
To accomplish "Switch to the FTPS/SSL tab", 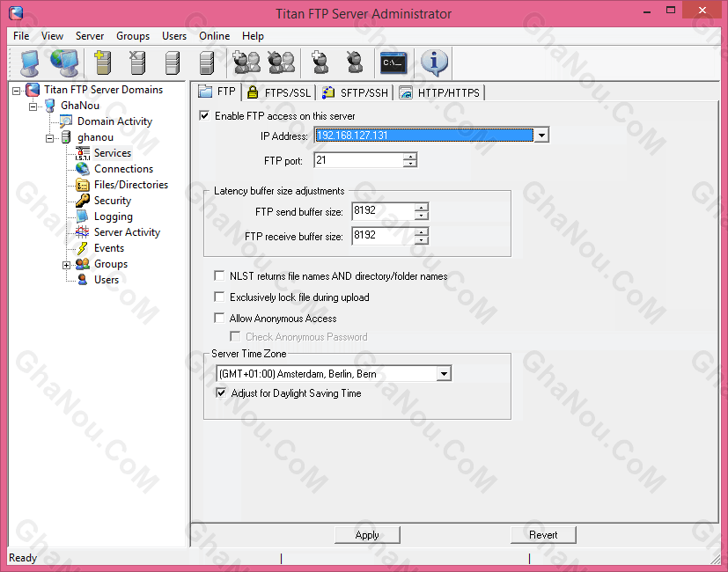I will coord(280,92).
